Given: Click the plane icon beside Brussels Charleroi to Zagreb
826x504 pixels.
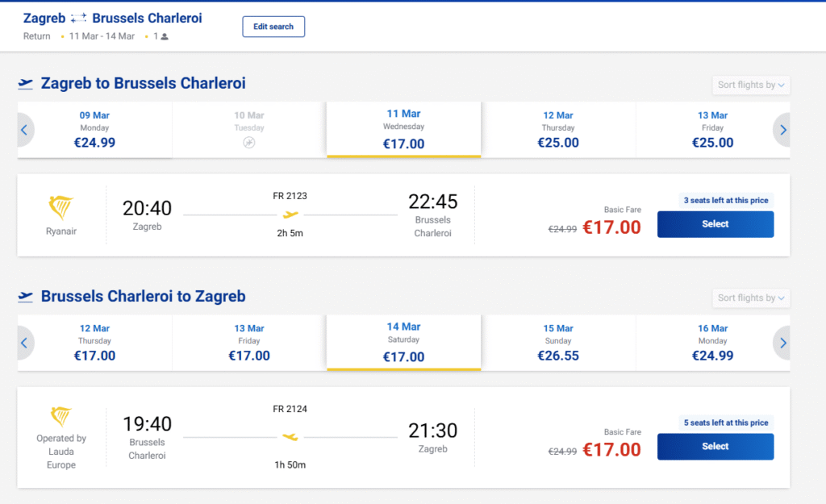Looking at the screenshot, I should click(x=26, y=297).
